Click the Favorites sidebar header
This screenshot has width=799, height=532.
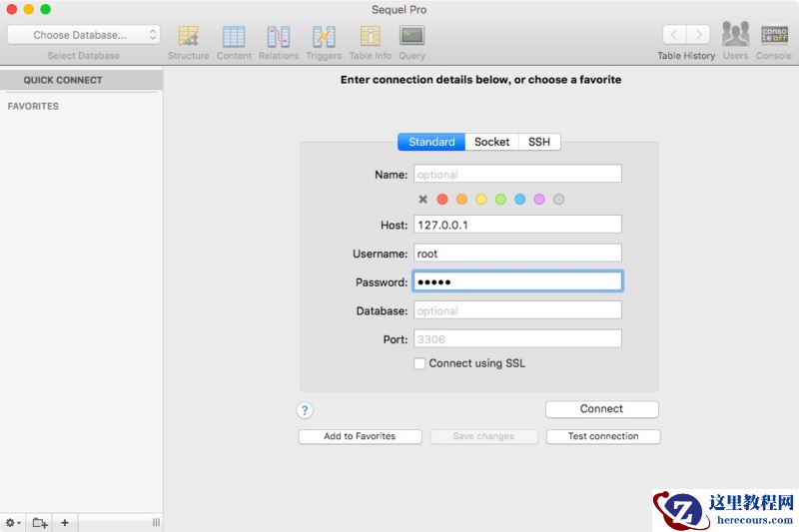[33, 106]
